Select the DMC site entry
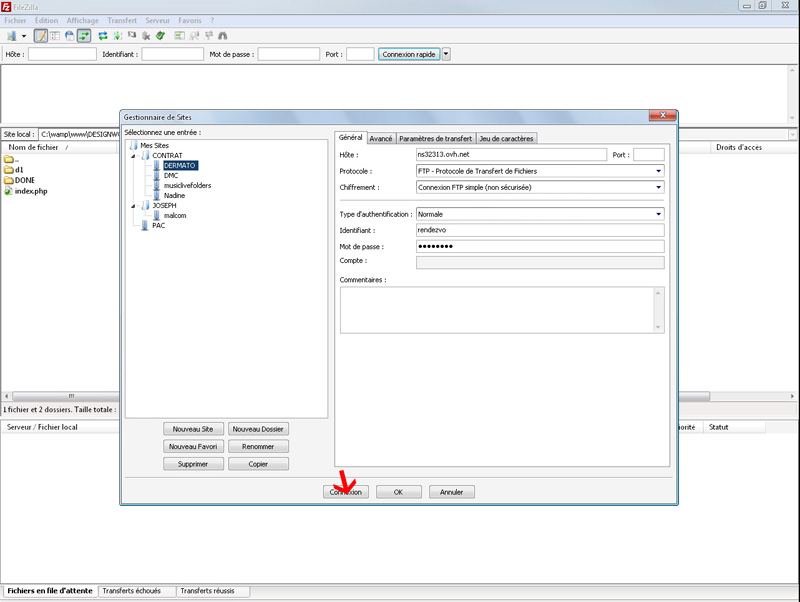The image size is (800, 602). point(171,175)
